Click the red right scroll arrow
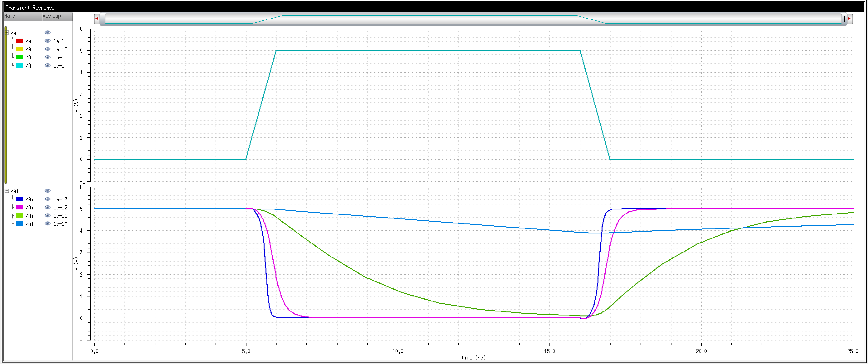This screenshot has width=868, height=364. click(849, 19)
